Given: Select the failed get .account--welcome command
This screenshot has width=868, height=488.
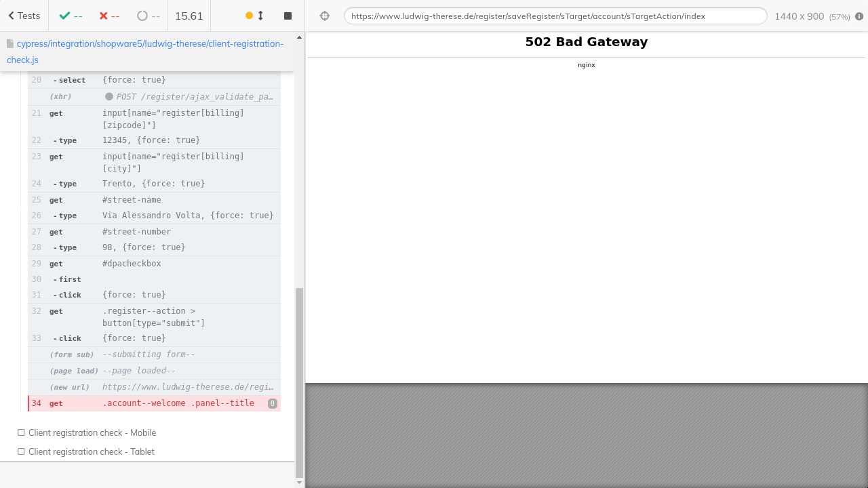Looking at the screenshot, I should point(154,403).
